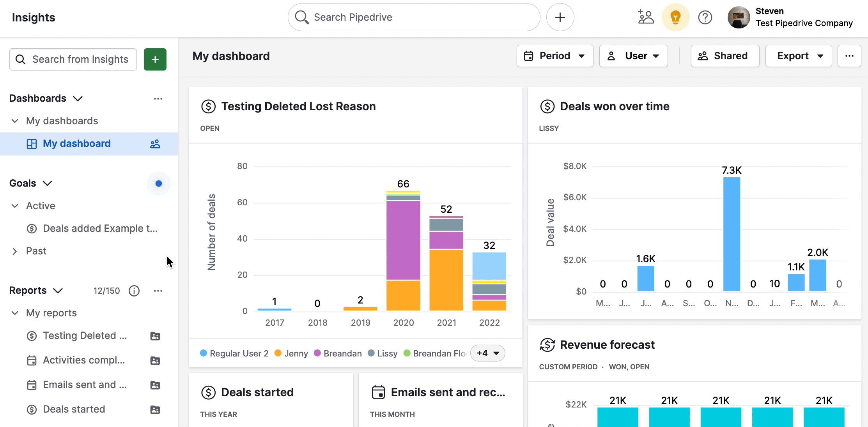Select My dashboard in the sidebar
The height and width of the screenshot is (427, 868).
[76, 143]
